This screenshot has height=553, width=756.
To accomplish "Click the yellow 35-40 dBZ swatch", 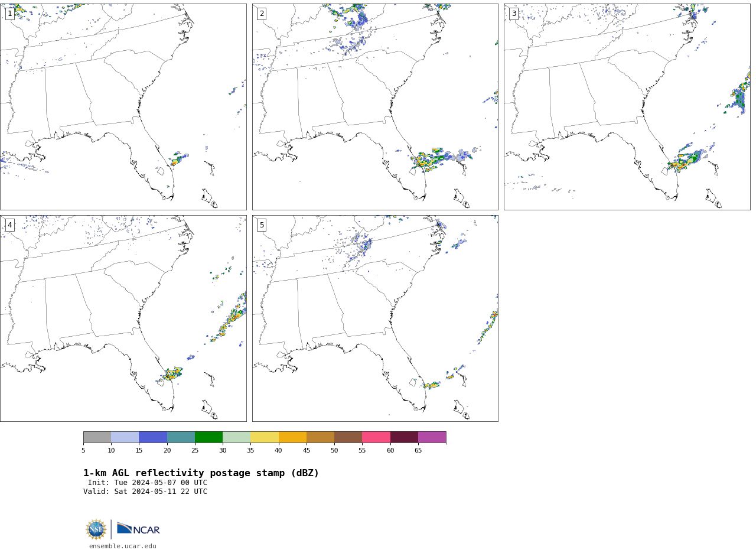I will click(x=265, y=437).
